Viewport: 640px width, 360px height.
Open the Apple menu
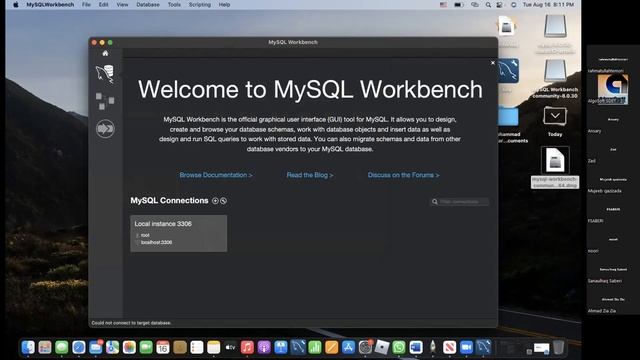click(16, 4)
